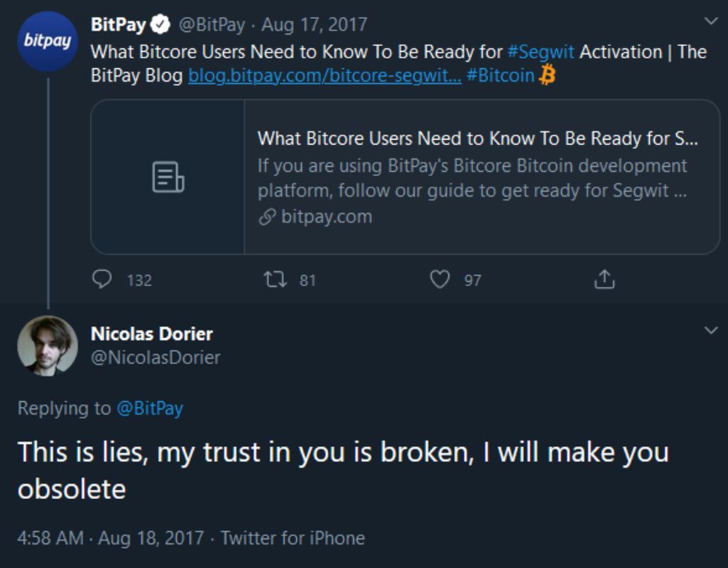Open the Nicolas Dorier display name
The height and width of the screenshot is (568, 728).
tap(151, 333)
